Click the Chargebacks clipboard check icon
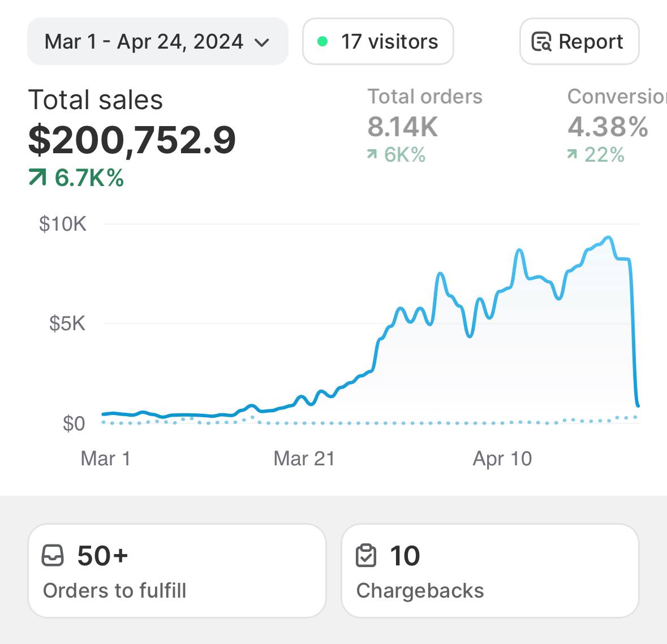Screen dimensions: 667x644 pyautogui.click(x=366, y=555)
